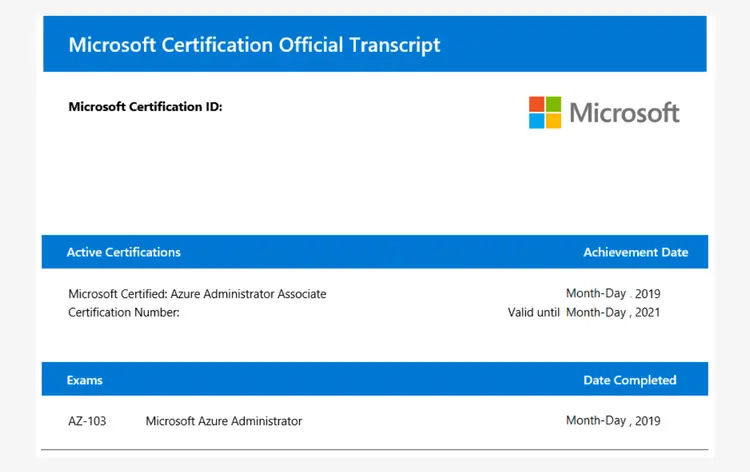Select the Azure Administrator Associate certification entry

point(197,294)
